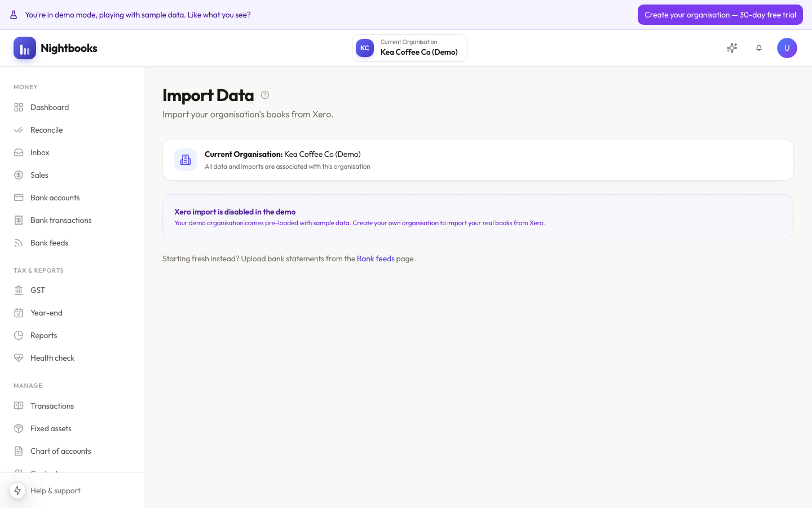
Task: Click the Reports pie chart icon
Action: coord(19,335)
